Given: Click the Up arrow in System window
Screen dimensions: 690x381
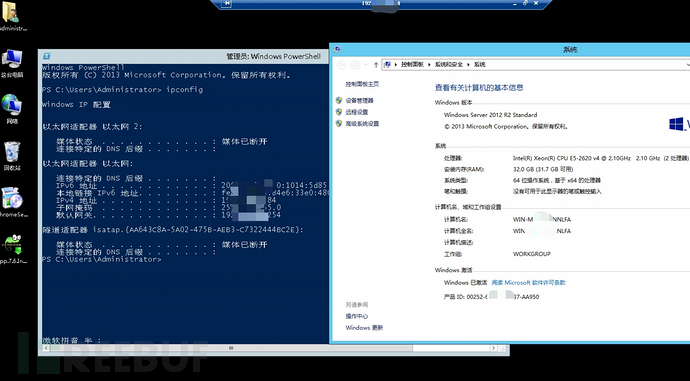Looking at the screenshot, I should click(375, 65).
